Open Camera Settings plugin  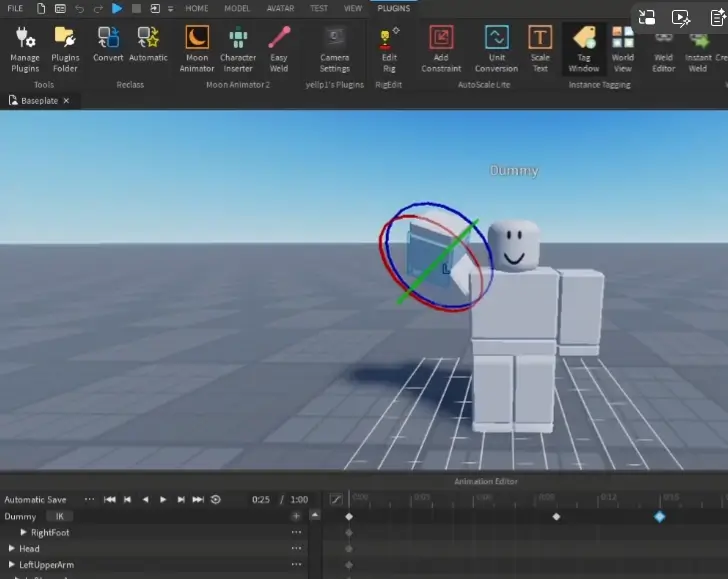[x=334, y=49]
